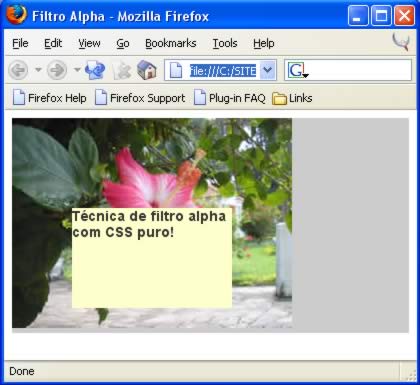Image resolution: width=420 pixels, height=385 pixels.
Task: Close the Firefox window
Action: coord(404,15)
